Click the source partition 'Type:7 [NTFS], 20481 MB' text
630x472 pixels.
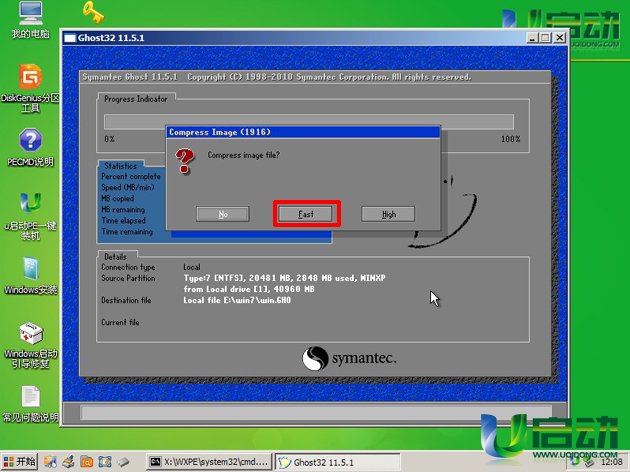(284, 278)
